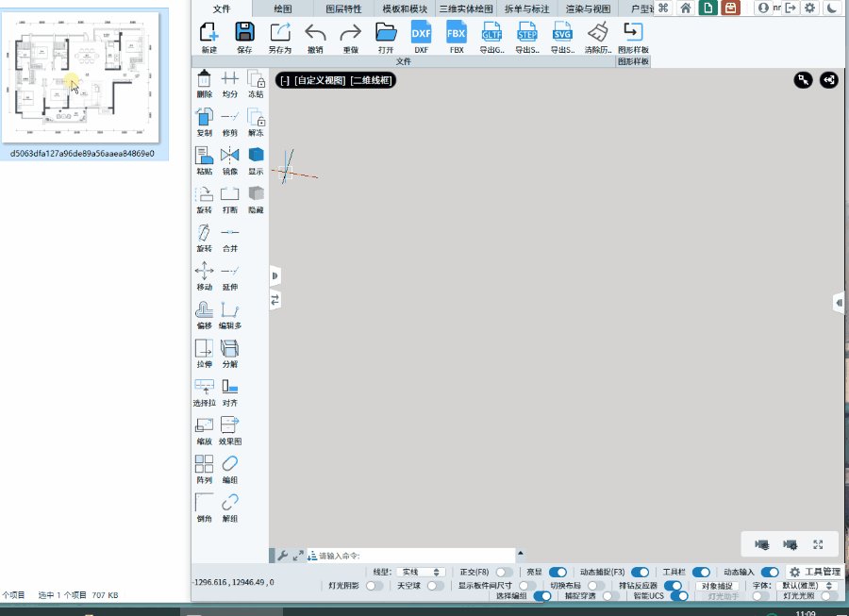The width and height of the screenshot is (849, 616).
Task: Open the 三维实体绘图 tab
Action: [x=466, y=8]
